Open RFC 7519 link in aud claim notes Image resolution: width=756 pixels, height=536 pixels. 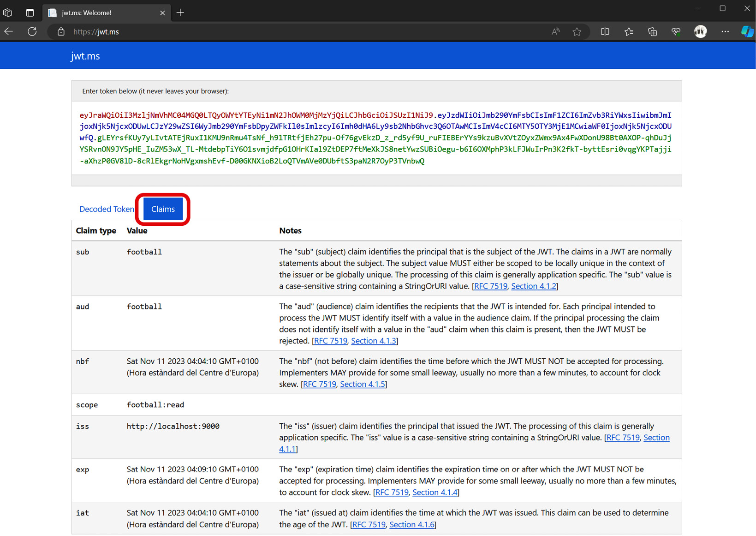[x=331, y=341]
